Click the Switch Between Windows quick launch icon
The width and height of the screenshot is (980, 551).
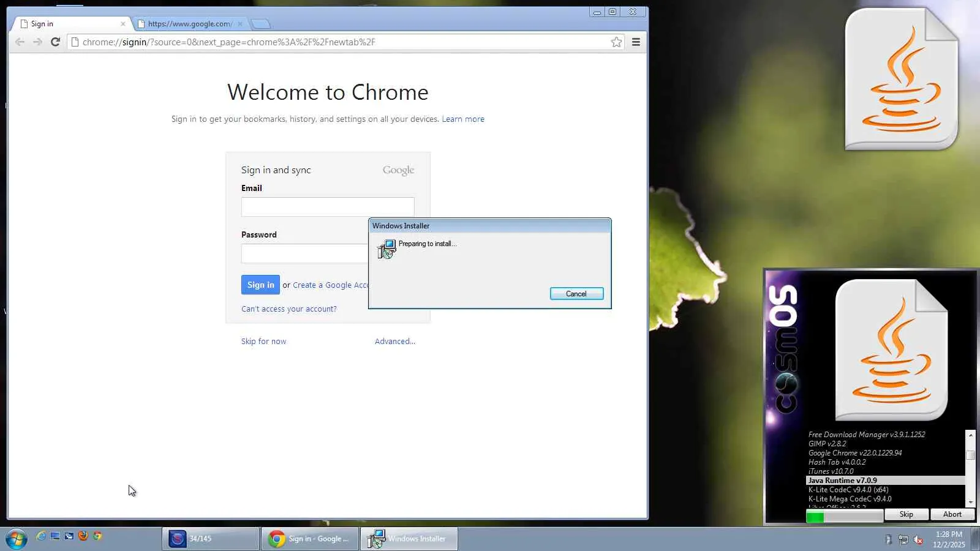(69, 536)
